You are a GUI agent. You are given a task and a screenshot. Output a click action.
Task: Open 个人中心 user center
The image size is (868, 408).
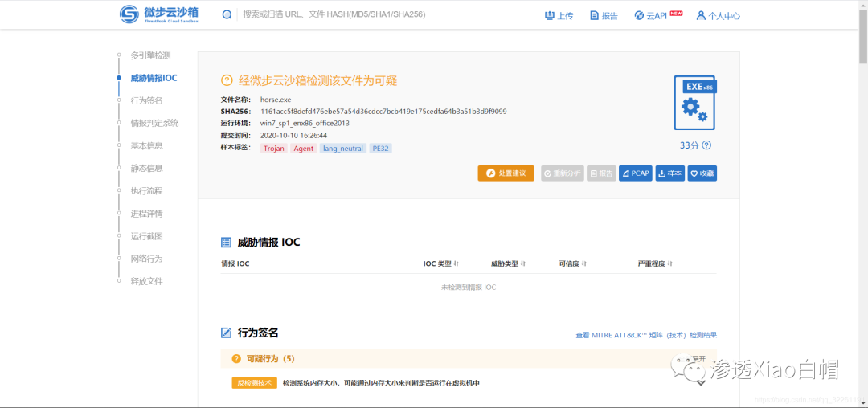(719, 15)
